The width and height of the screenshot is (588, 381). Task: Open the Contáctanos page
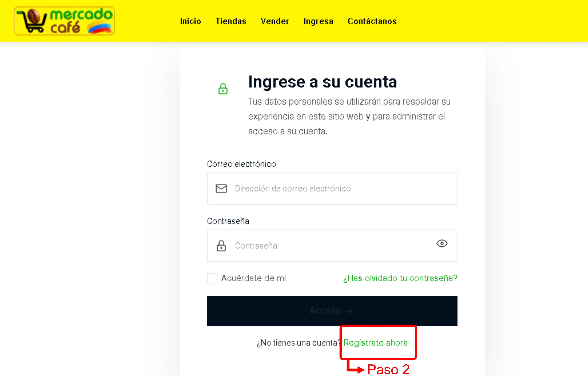(372, 21)
